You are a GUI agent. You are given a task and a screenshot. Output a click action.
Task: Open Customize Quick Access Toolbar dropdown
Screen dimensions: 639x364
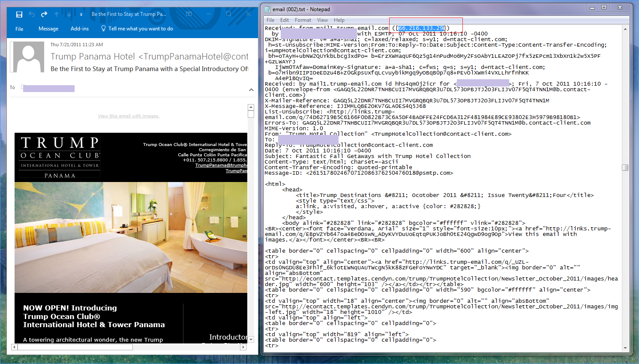coord(81,15)
